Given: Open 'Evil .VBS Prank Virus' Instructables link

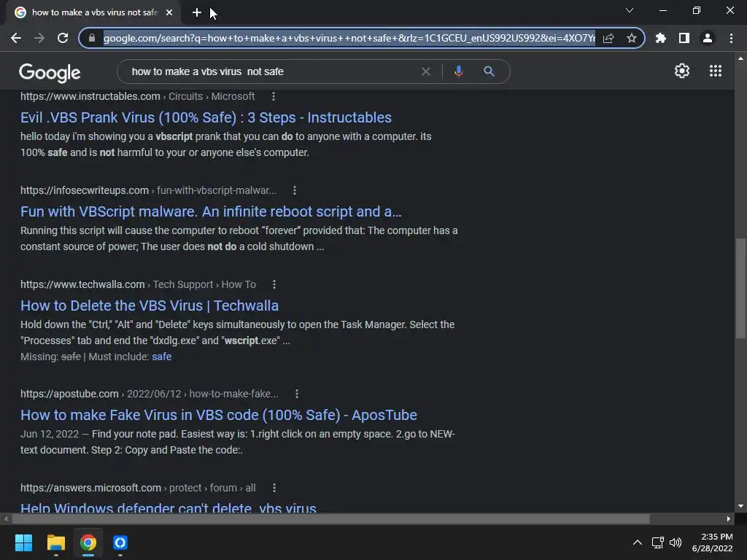Looking at the screenshot, I should click(x=206, y=117).
